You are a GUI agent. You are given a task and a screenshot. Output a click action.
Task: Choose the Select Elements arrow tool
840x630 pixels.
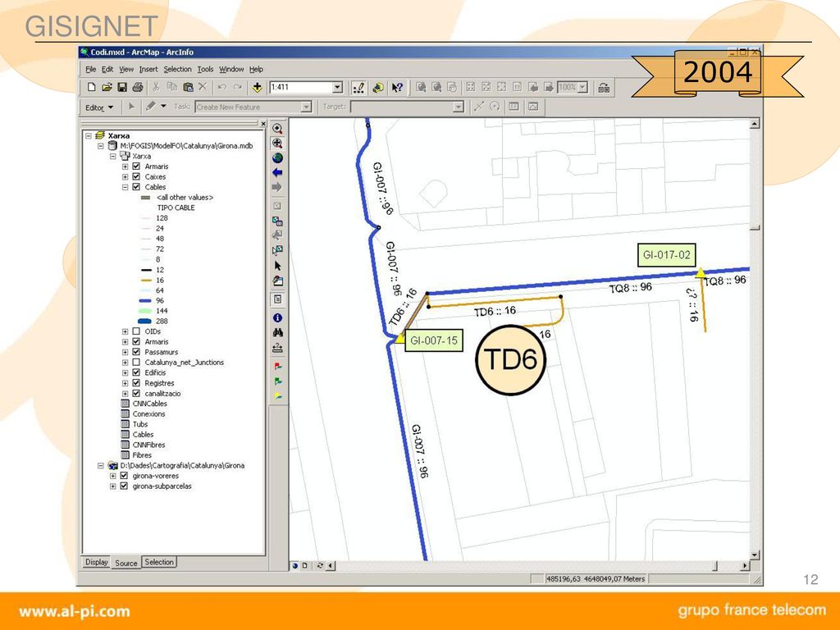(277, 266)
